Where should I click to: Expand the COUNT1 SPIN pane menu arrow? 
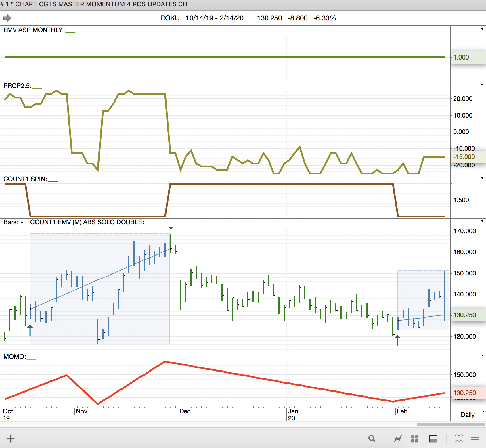(x=482, y=178)
